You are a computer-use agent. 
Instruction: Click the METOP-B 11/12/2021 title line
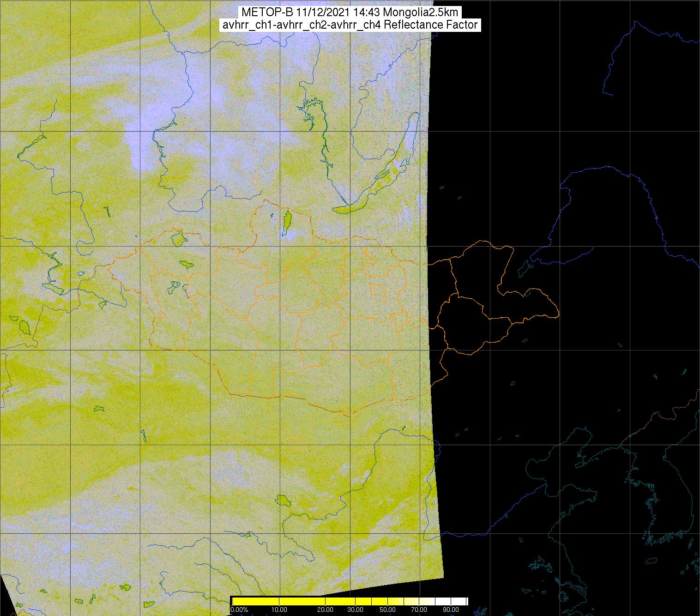(x=350, y=12)
